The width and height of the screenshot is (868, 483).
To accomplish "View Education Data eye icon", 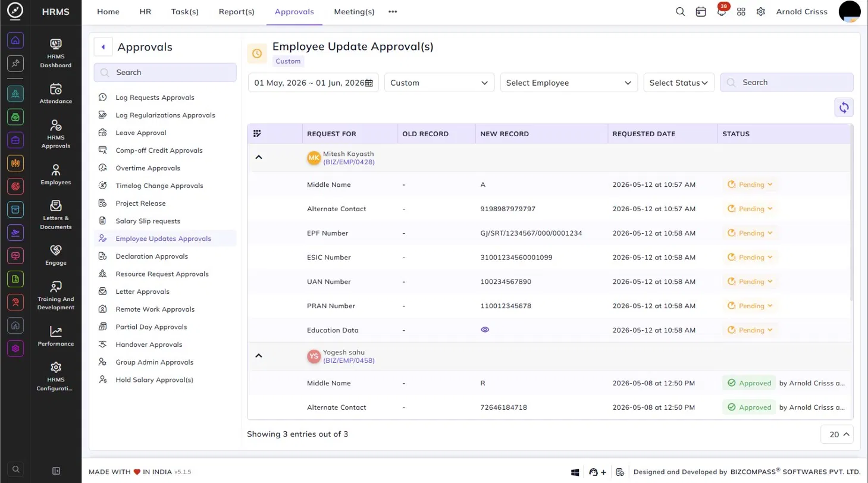I will (x=485, y=330).
